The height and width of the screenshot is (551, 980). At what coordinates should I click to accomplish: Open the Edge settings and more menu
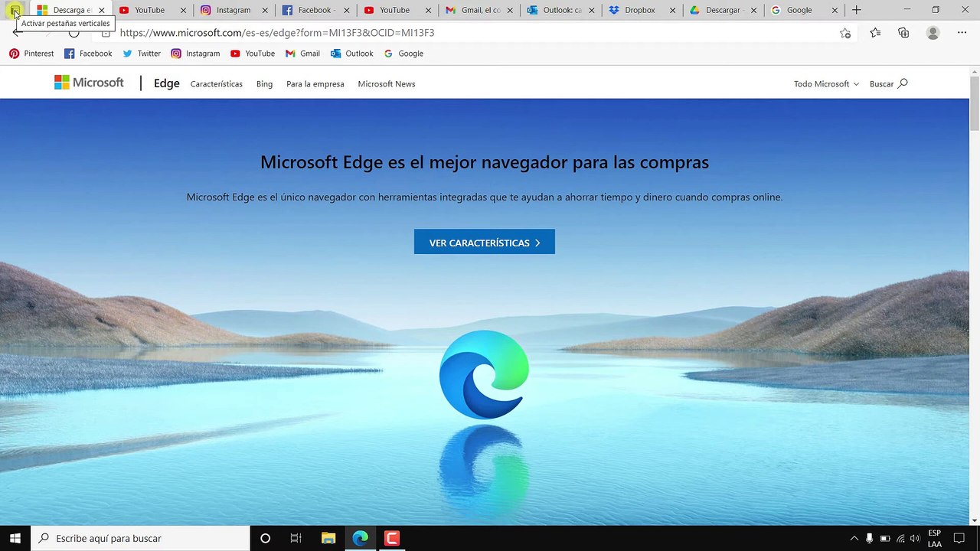pyautogui.click(x=962, y=33)
